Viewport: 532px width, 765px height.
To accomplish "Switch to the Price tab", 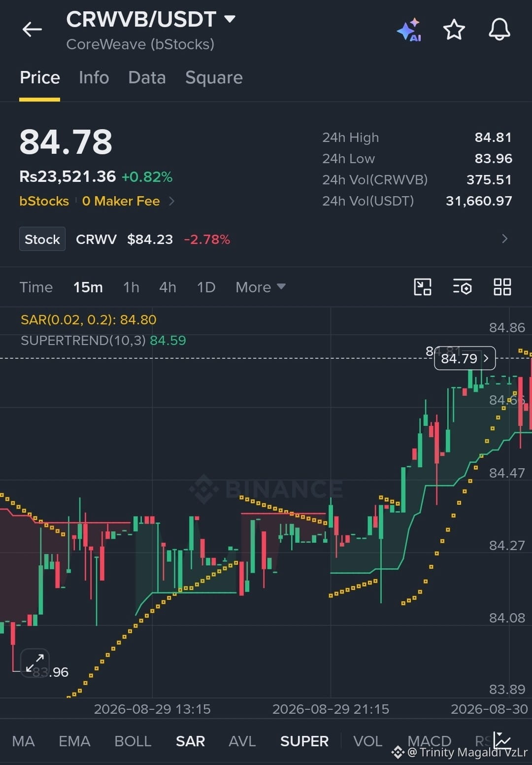I will tap(40, 78).
